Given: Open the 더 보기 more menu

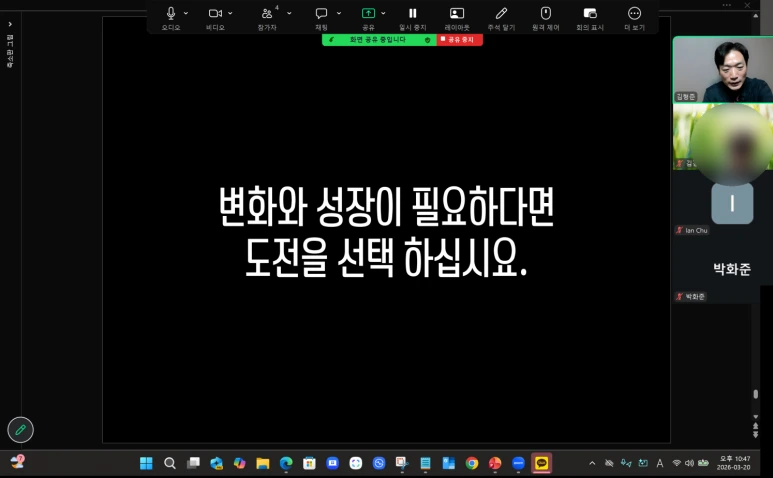Looking at the screenshot, I should tap(634, 18).
